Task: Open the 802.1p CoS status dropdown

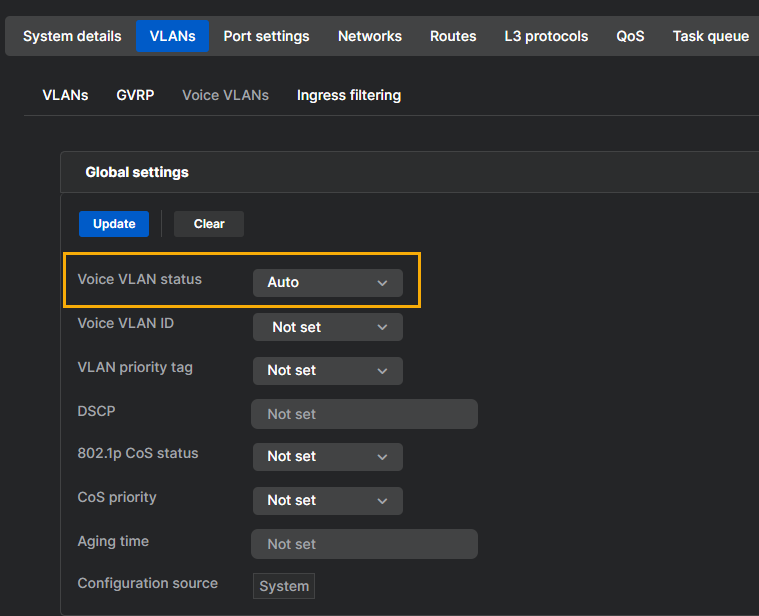Action: tap(327, 457)
